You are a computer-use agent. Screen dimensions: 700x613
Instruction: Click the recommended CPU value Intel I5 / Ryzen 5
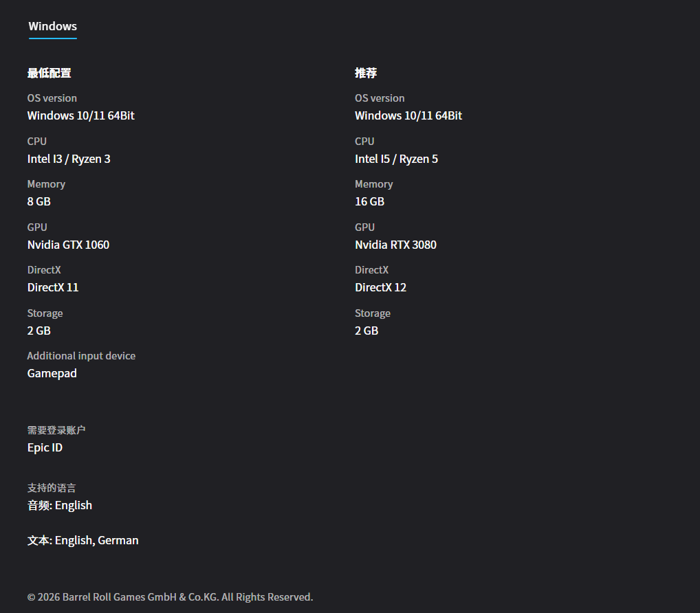coord(396,159)
